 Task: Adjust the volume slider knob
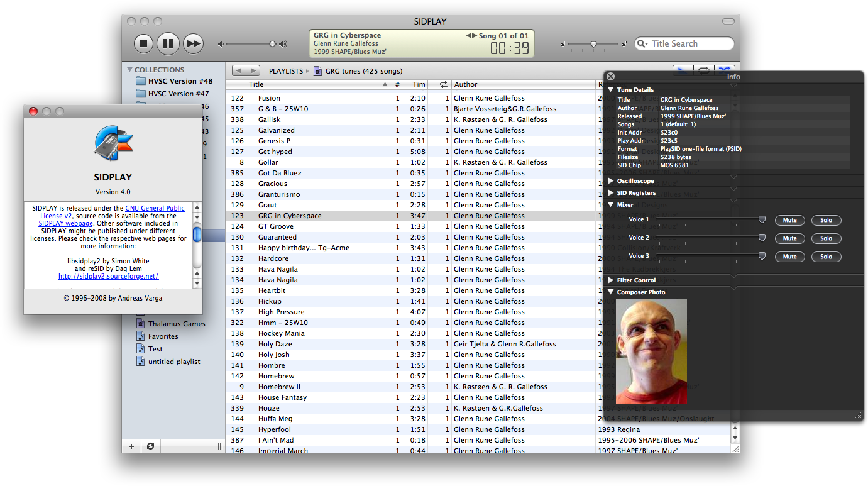click(x=272, y=44)
